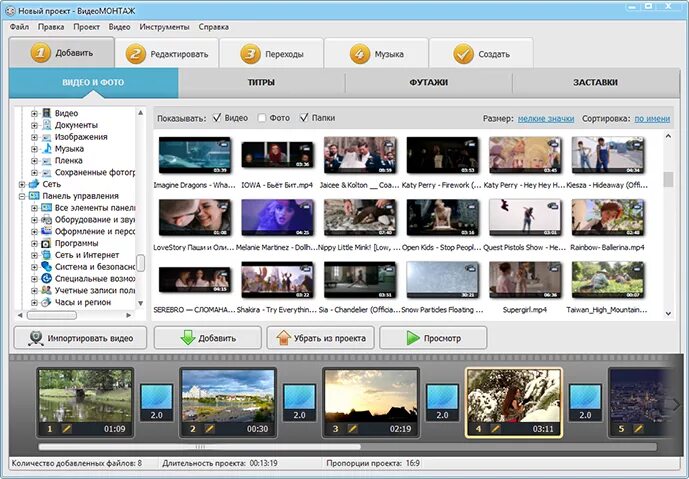689x479 pixels.
Task: Select the IOWA - Бьёт Бит.mp4 thumbnail
Action: [278, 155]
